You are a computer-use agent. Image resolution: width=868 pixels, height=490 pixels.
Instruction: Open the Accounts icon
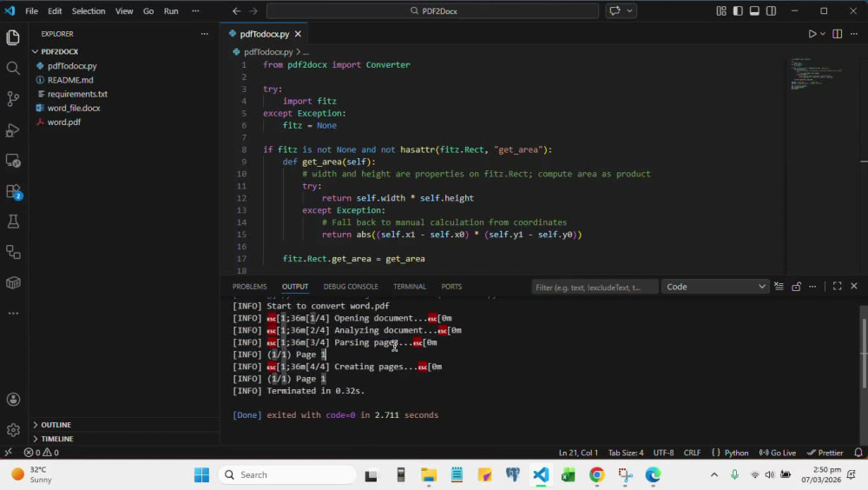tap(13, 400)
